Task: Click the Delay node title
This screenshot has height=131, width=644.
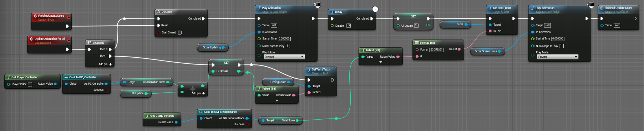Action: (x=338, y=12)
